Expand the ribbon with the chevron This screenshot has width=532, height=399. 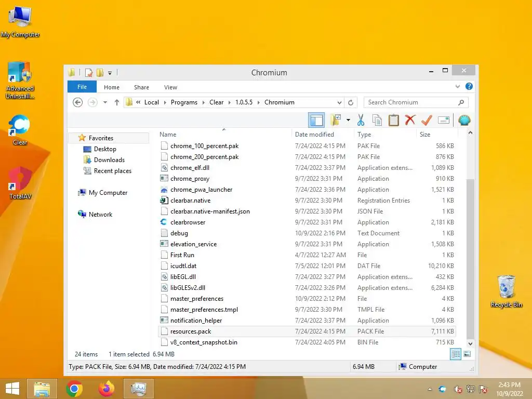pyautogui.click(x=458, y=87)
